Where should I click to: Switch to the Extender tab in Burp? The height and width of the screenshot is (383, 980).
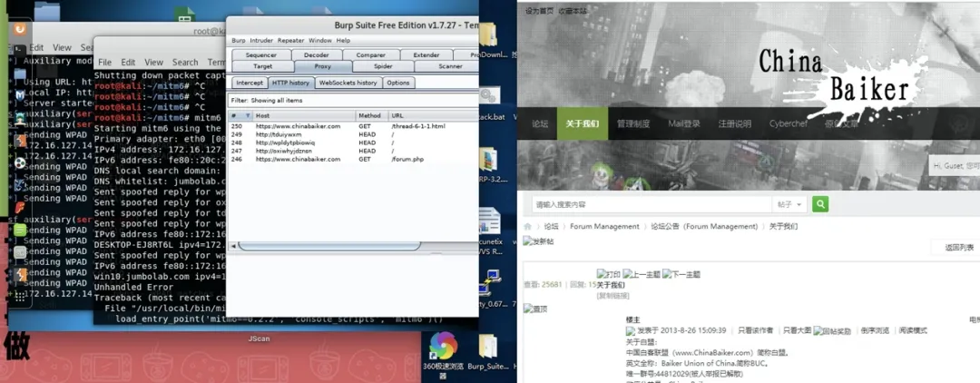[426, 55]
